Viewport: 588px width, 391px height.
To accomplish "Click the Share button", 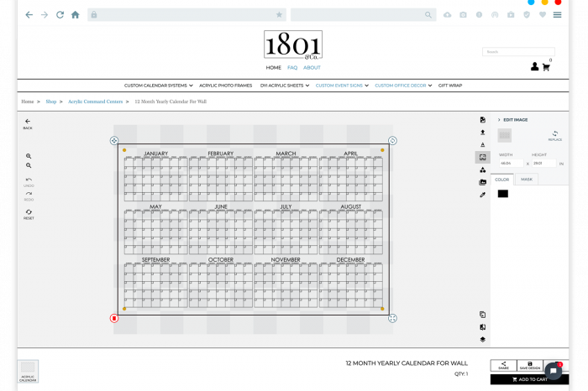I will point(503,366).
